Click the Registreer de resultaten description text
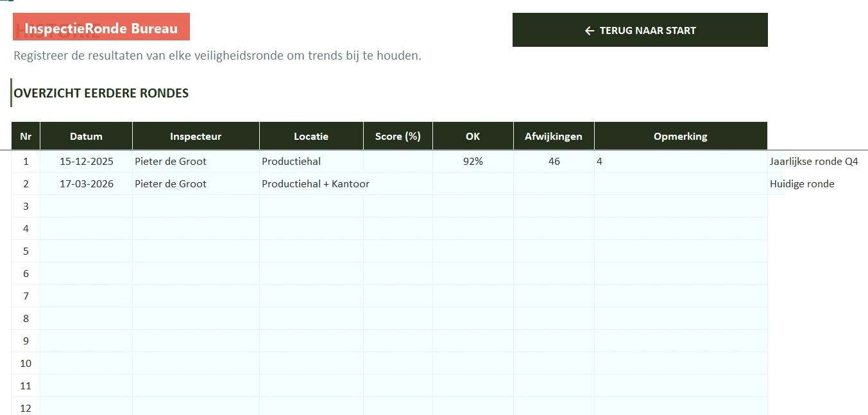The width and height of the screenshot is (868, 415). point(217,56)
